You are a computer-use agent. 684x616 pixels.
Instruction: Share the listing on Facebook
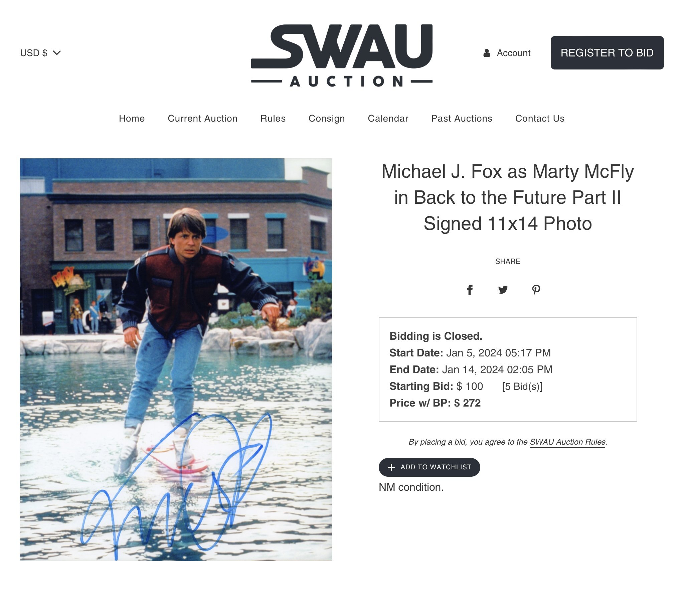tap(470, 290)
